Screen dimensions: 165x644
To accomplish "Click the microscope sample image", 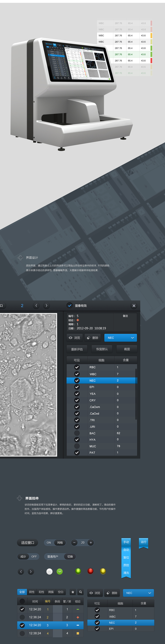I will click(28, 385).
